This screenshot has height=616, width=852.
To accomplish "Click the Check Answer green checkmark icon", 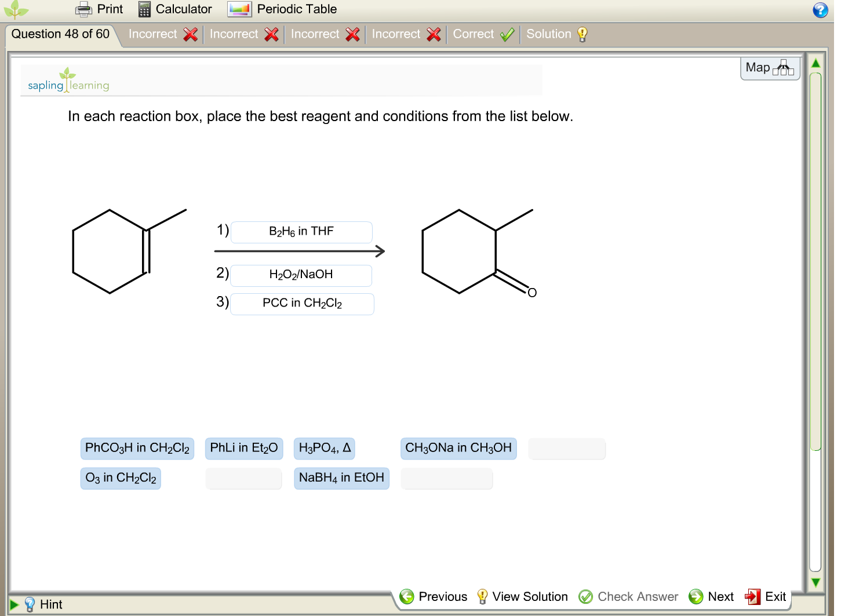I will click(585, 596).
